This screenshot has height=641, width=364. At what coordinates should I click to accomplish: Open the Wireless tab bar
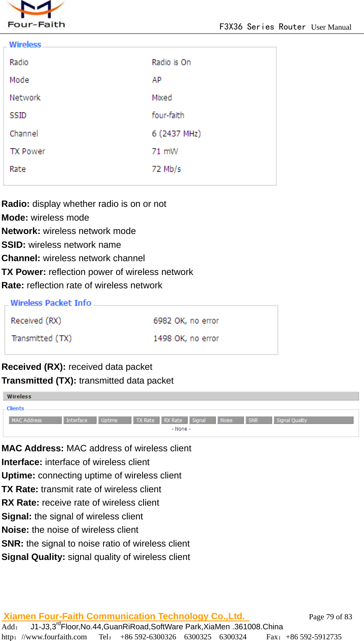click(19, 396)
